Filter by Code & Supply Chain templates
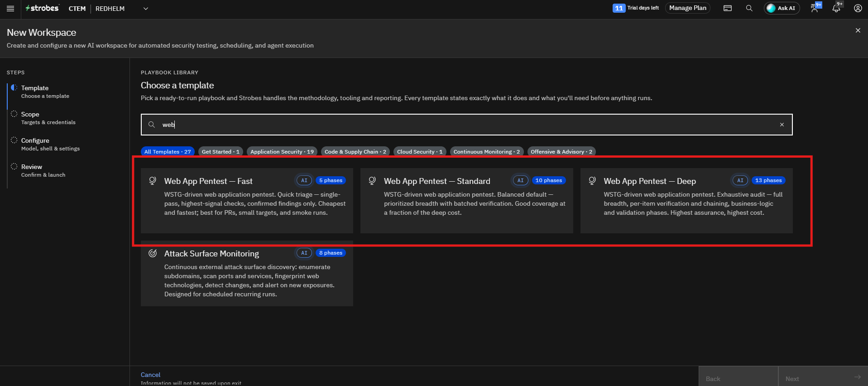This screenshot has height=386, width=868. coord(355,152)
